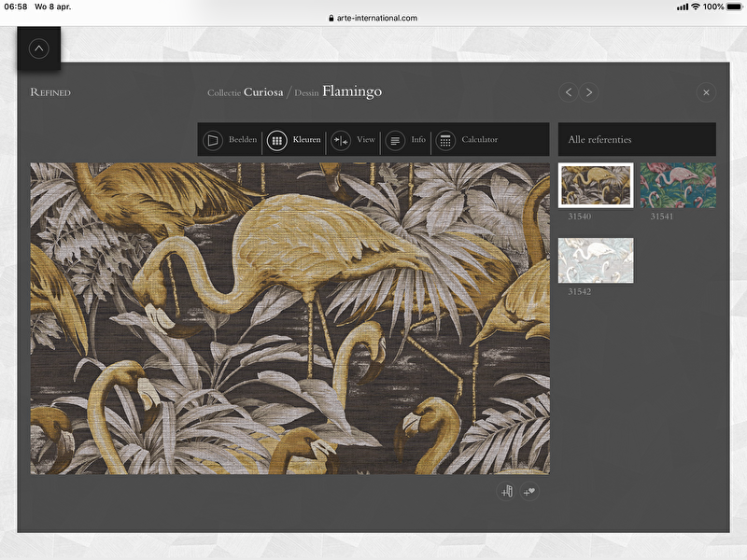
Task: Click the Flamingo design title
Action: (x=352, y=91)
